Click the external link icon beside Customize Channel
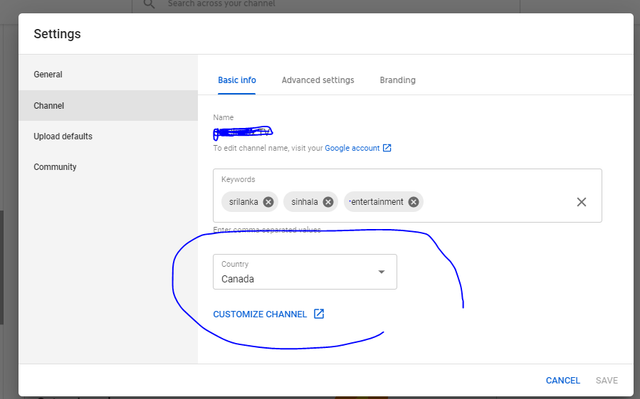 click(x=319, y=314)
